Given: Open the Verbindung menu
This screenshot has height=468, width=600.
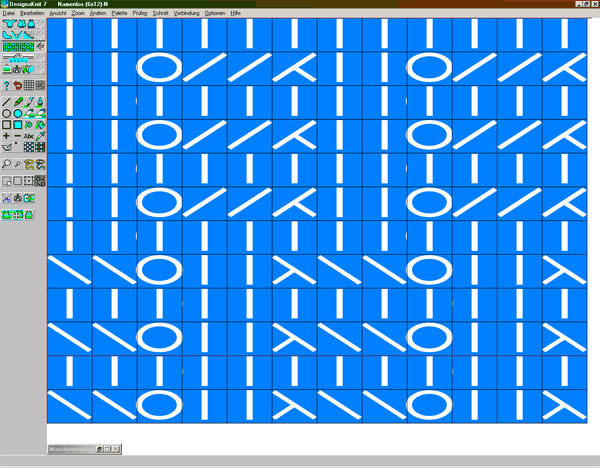Looking at the screenshot, I should (x=186, y=13).
